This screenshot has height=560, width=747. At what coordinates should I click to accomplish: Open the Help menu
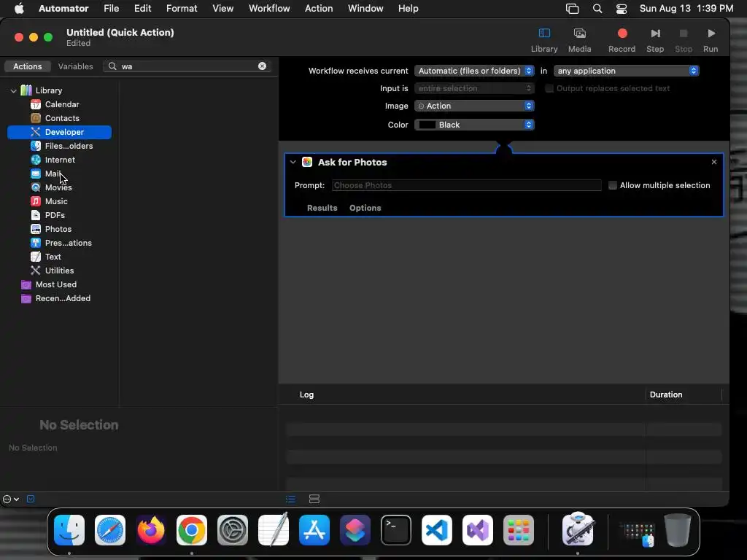click(408, 9)
